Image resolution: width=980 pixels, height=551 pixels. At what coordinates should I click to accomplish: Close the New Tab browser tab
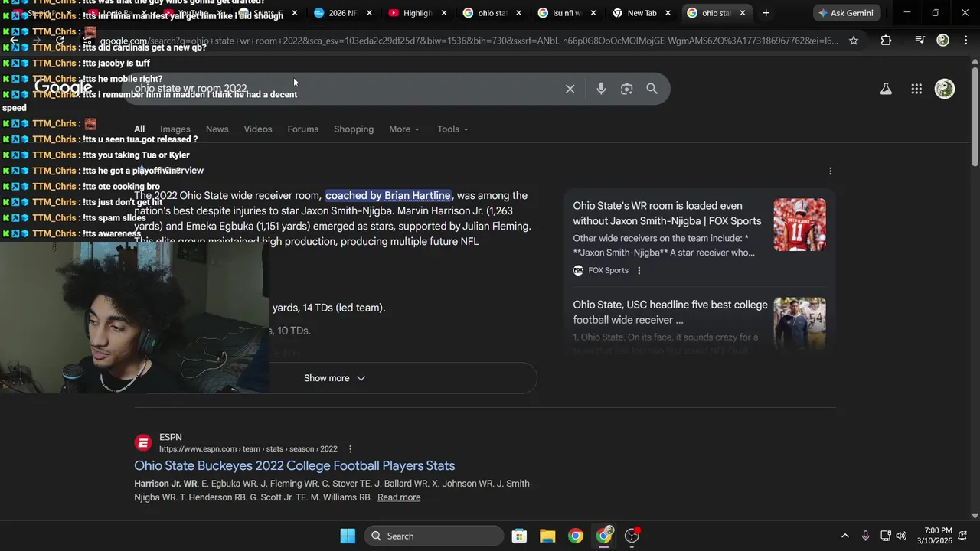(x=668, y=13)
